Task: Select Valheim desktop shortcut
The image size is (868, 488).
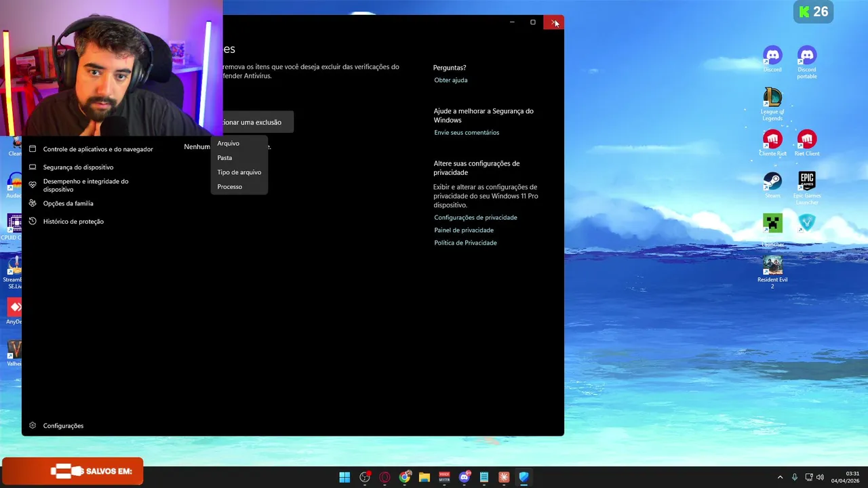Action: 14,353
